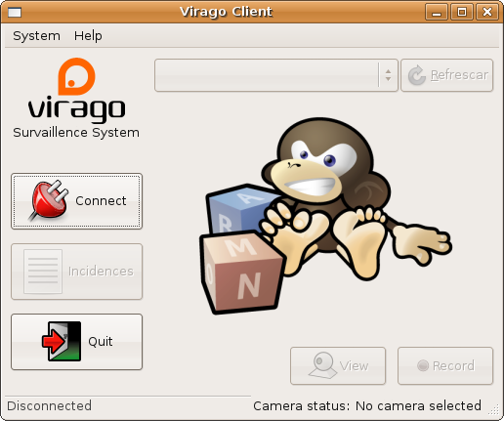Click the Connect button label
504x421 pixels.
point(101,201)
